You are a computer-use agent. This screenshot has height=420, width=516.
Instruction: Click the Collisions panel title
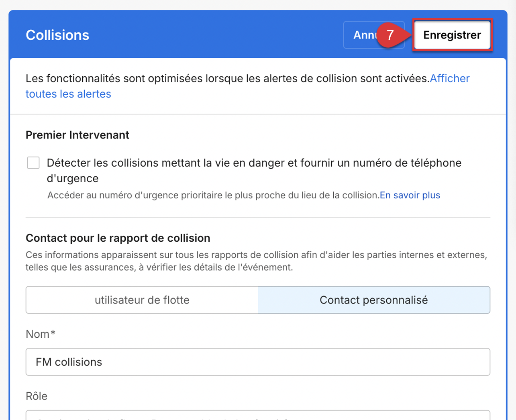(x=57, y=35)
